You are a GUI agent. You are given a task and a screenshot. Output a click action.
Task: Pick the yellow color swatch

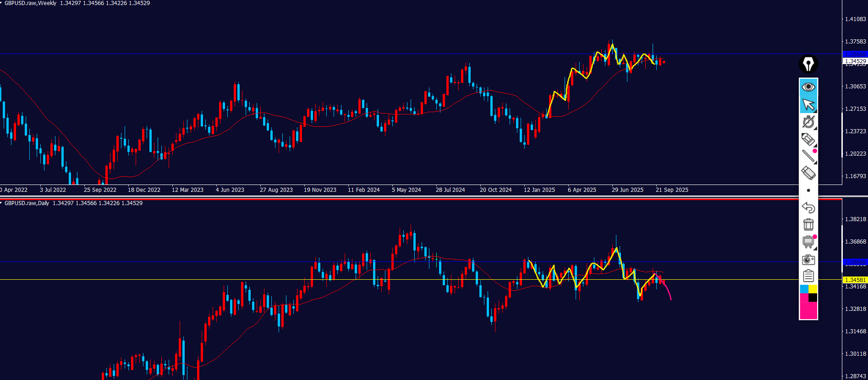pos(813,289)
